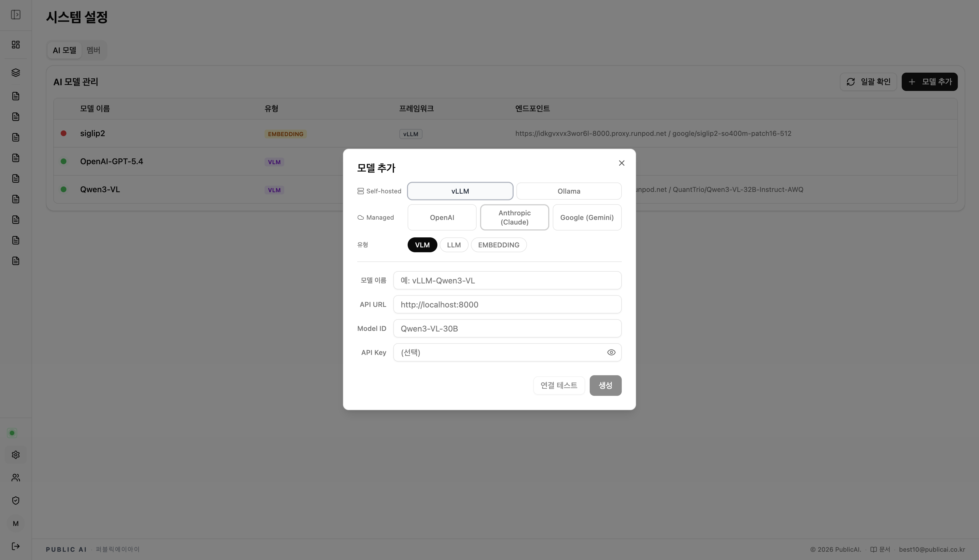Click the 연결 테스트 button
This screenshot has width=979, height=560.
[558, 385]
